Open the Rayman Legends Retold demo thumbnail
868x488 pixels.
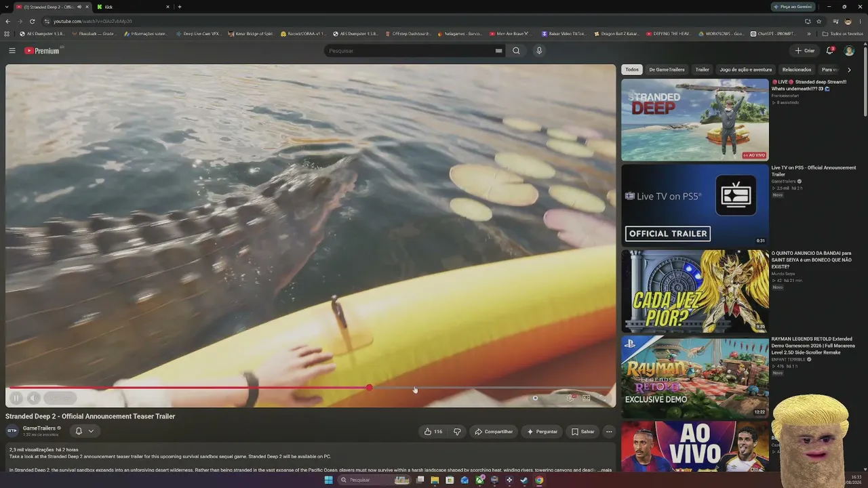[695, 377]
